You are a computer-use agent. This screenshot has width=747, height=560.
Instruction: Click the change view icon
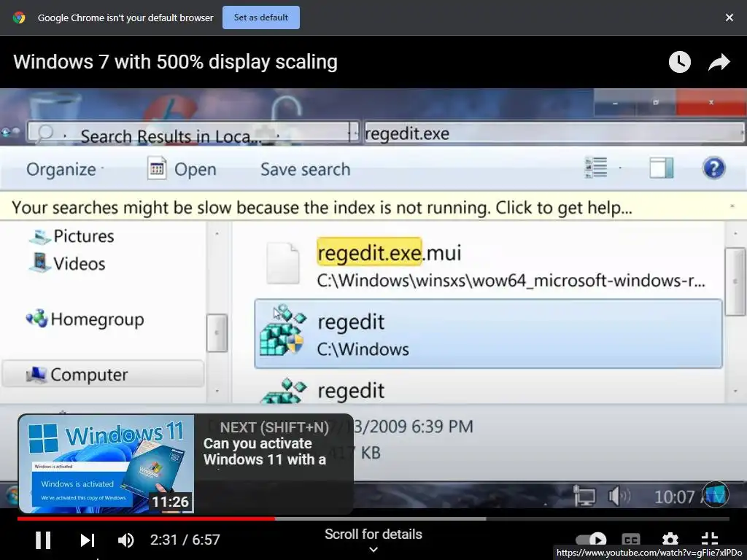595,168
